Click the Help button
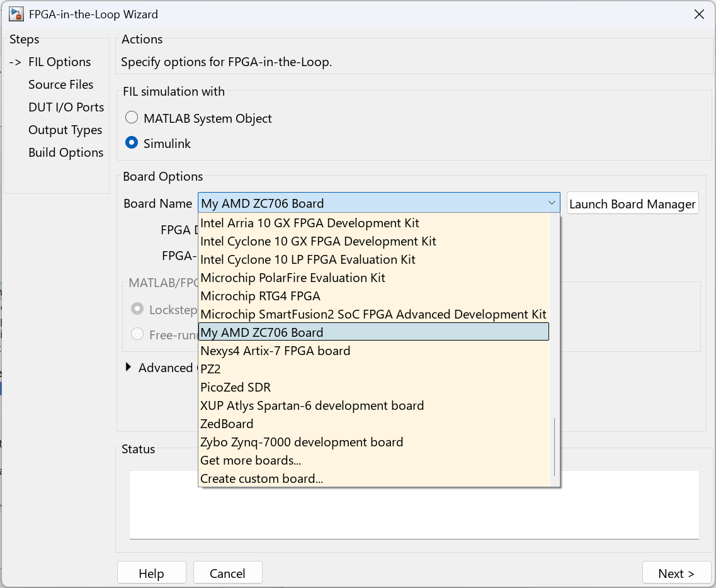716x588 pixels. click(151, 574)
